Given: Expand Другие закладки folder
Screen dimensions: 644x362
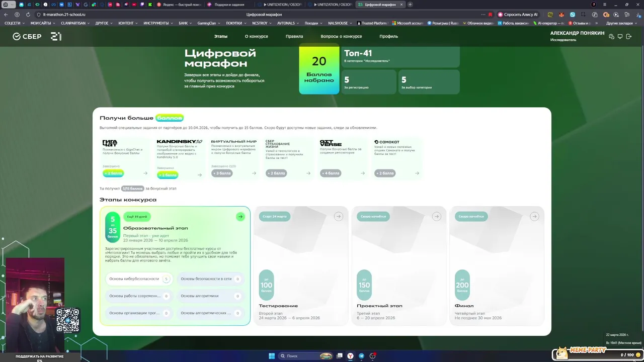Looking at the screenshot, I should (x=621, y=23).
